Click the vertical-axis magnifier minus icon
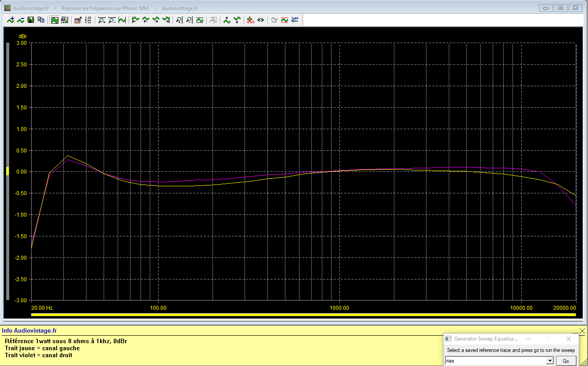Viewport: 588px width, 366px height. (x=189, y=20)
